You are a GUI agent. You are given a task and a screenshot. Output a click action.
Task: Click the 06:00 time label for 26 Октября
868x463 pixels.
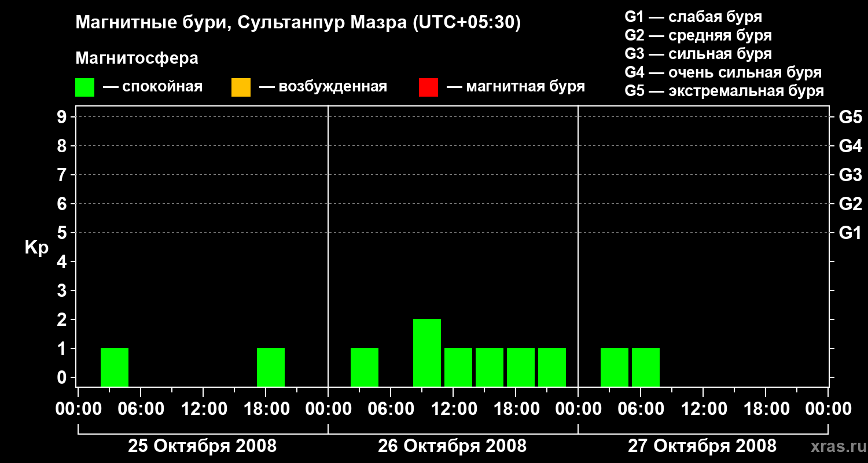[391, 409]
